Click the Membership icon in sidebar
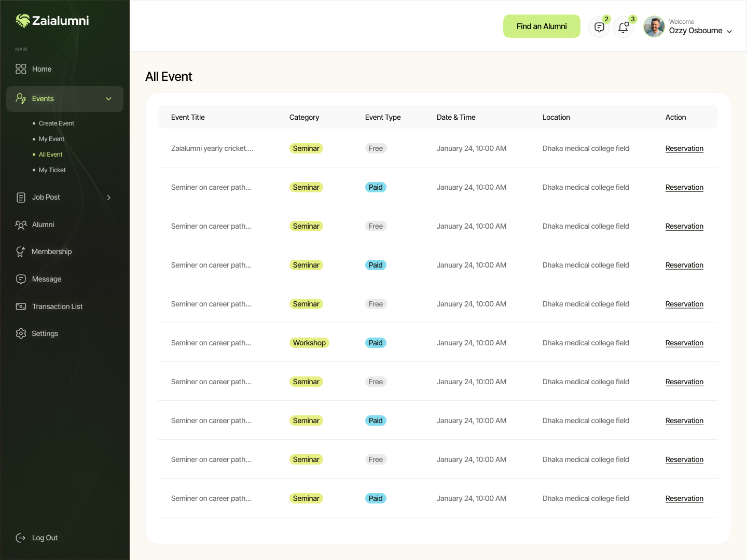Image resolution: width=747 pixels, height=560 pixels. (x=21, y=251)
